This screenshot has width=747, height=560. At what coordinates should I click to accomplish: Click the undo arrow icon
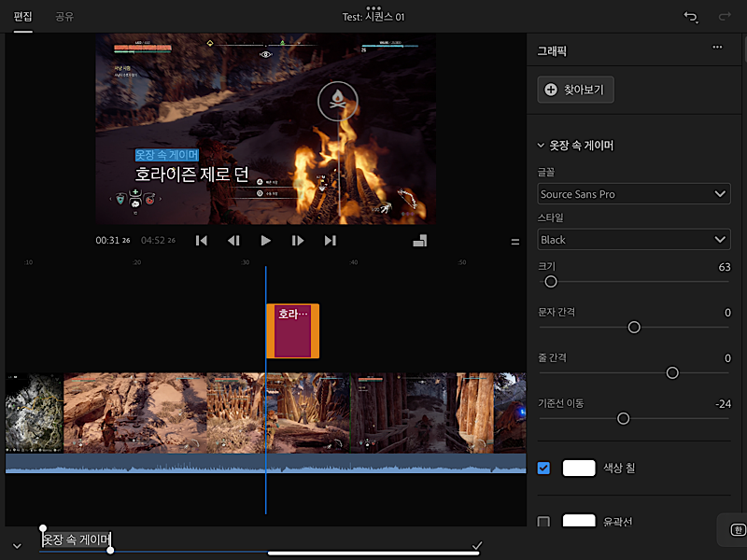coord(691,17)
